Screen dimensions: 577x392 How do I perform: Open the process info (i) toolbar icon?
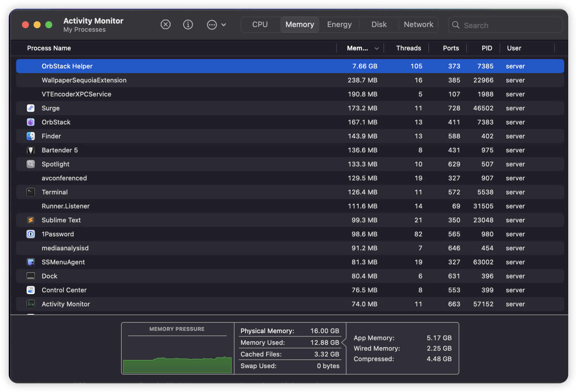[x=188, y=24]
